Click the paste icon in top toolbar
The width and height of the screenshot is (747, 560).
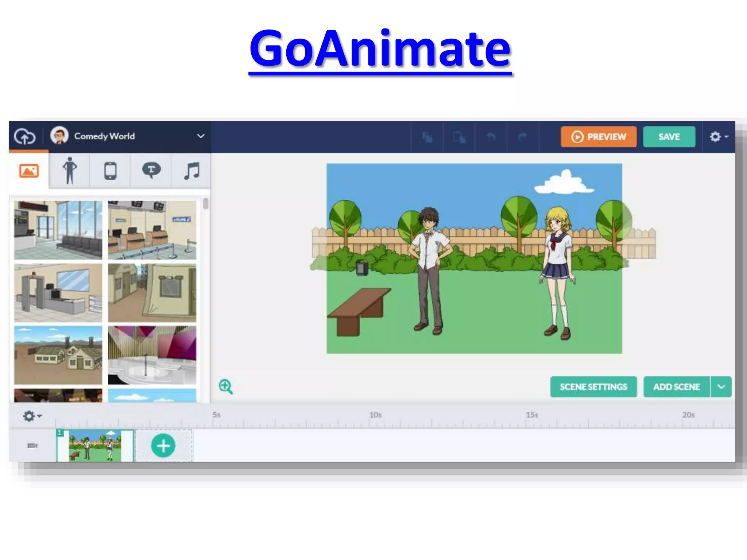(459, 137)
